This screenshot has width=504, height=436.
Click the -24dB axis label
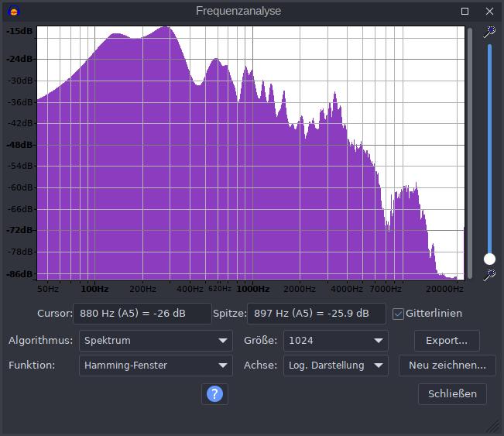click(x=19, y=59)
